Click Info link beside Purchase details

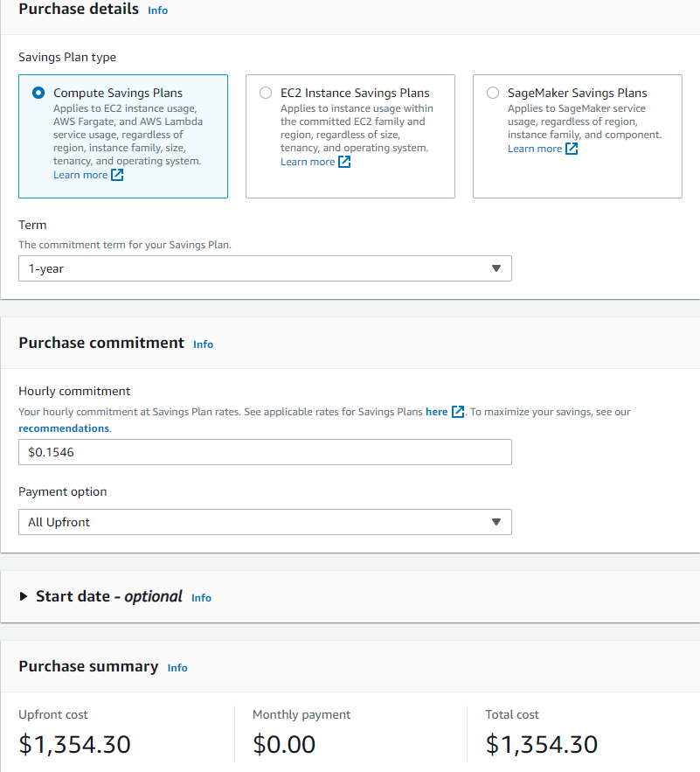(x=158, y=10)
